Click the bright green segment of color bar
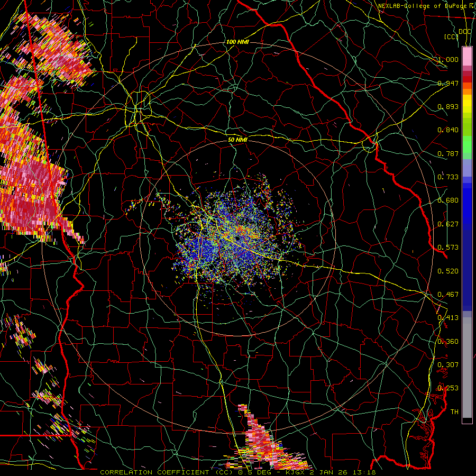Viewport: 476px width, 476px height. 467,144
